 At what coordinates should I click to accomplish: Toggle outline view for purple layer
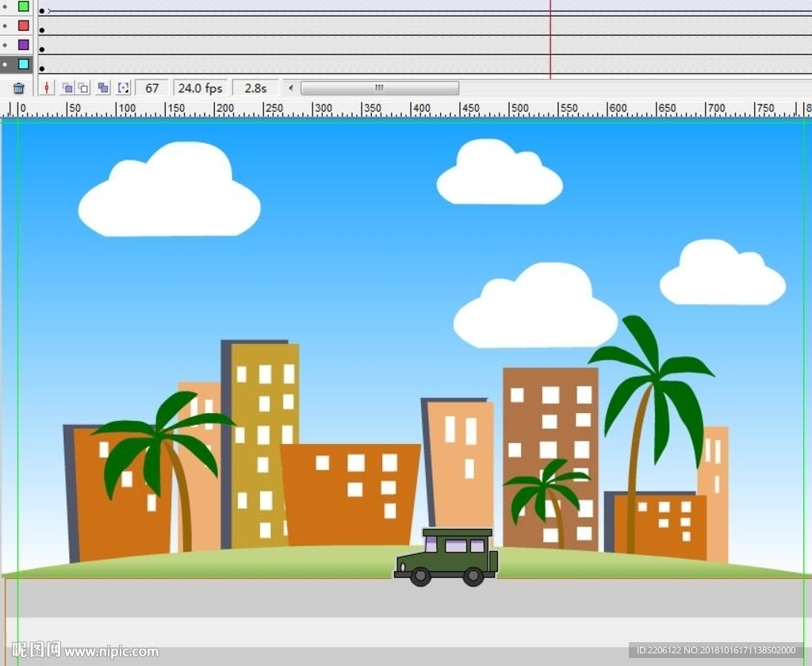(24, 45)
